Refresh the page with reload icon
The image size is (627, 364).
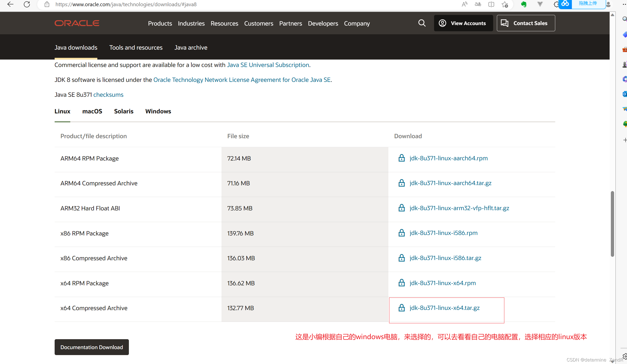click(x=27, y=4)
